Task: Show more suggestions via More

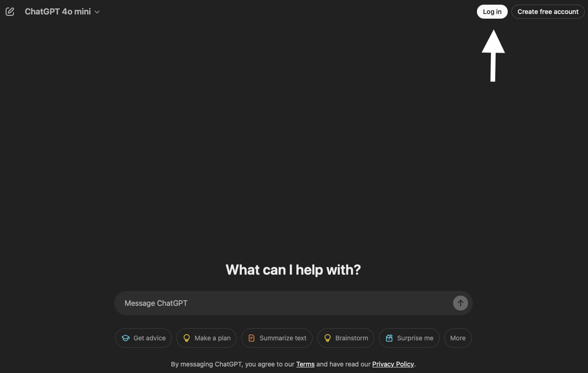Action: [x=458, y=338]
